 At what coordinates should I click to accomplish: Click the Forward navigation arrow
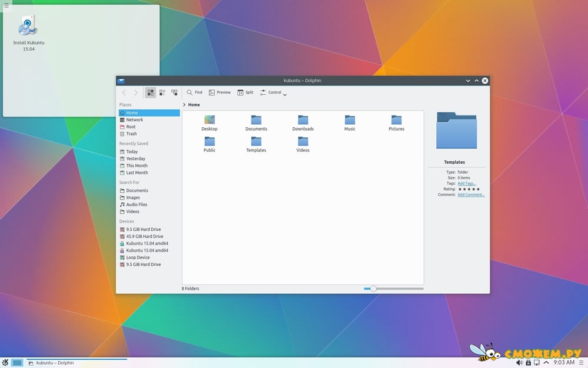pos(136,92)
